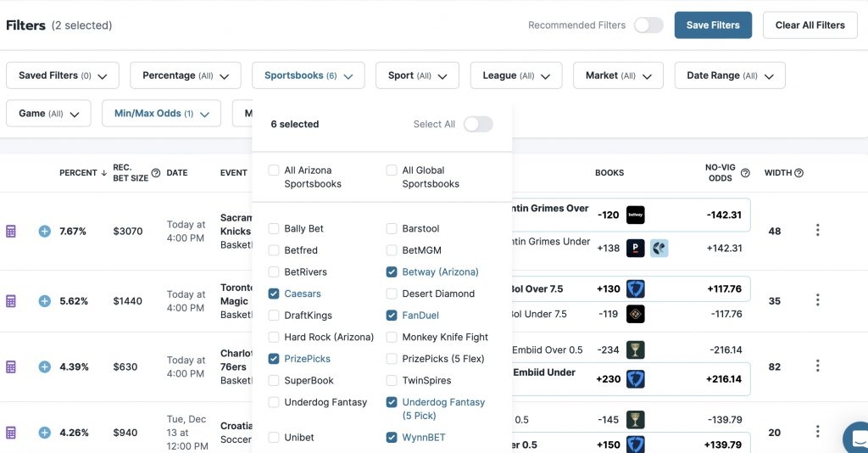The image size is (868, 453).
Task: Open calculator icon in 4.26% row
Action: click(10, 433)
